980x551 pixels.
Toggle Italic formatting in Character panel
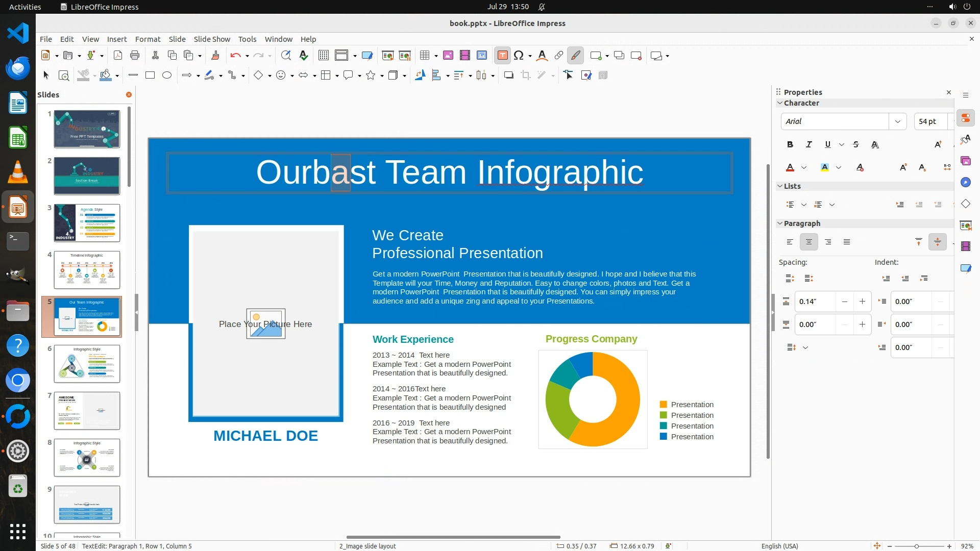tap(809, 145)
